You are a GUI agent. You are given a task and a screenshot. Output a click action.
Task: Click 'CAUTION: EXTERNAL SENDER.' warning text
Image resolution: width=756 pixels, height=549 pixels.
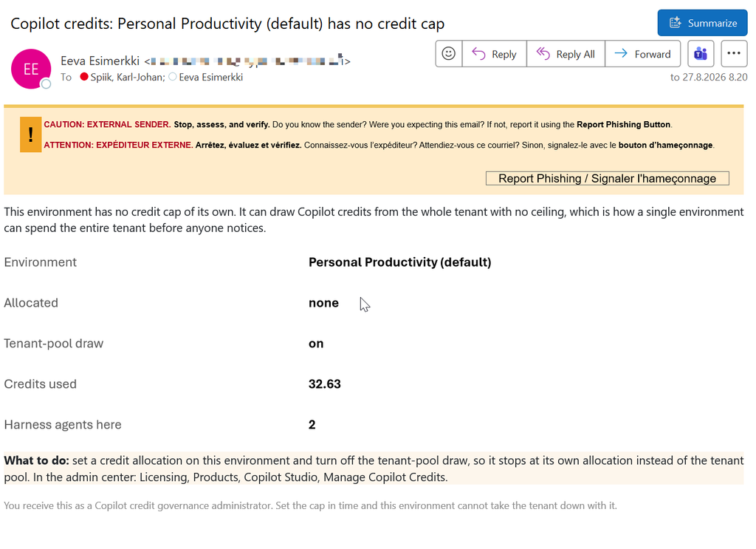[107, 124]
